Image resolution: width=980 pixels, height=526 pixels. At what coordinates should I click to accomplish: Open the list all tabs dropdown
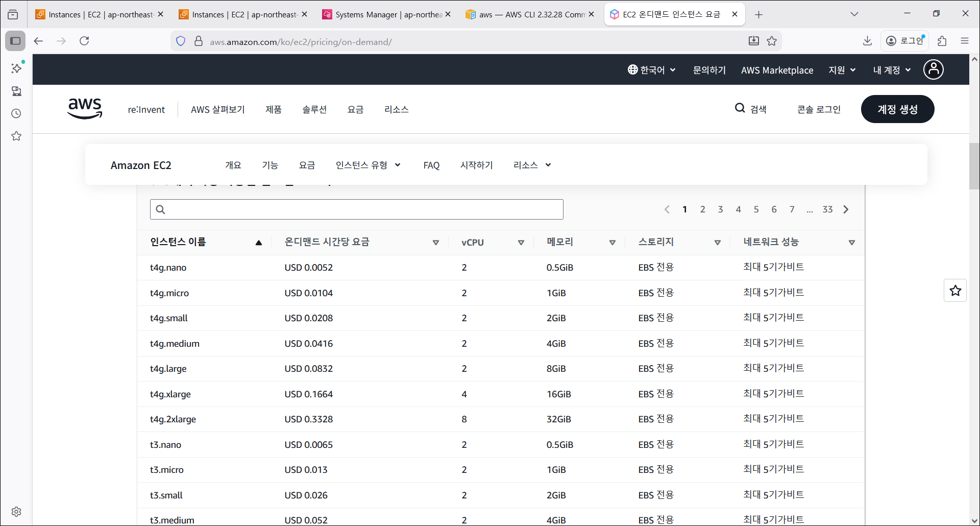pos(854,14)
